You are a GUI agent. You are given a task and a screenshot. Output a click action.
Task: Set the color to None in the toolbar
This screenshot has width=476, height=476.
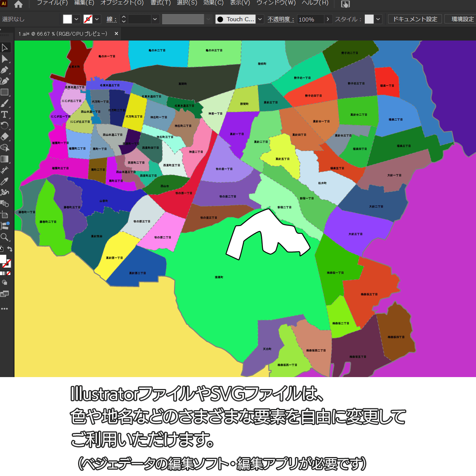click(9, 273)
